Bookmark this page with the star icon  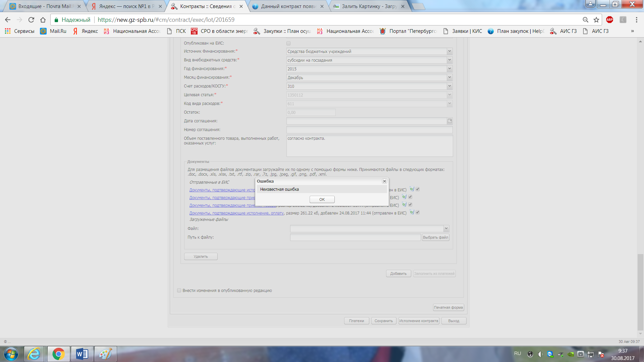click(x=596, y=20)
